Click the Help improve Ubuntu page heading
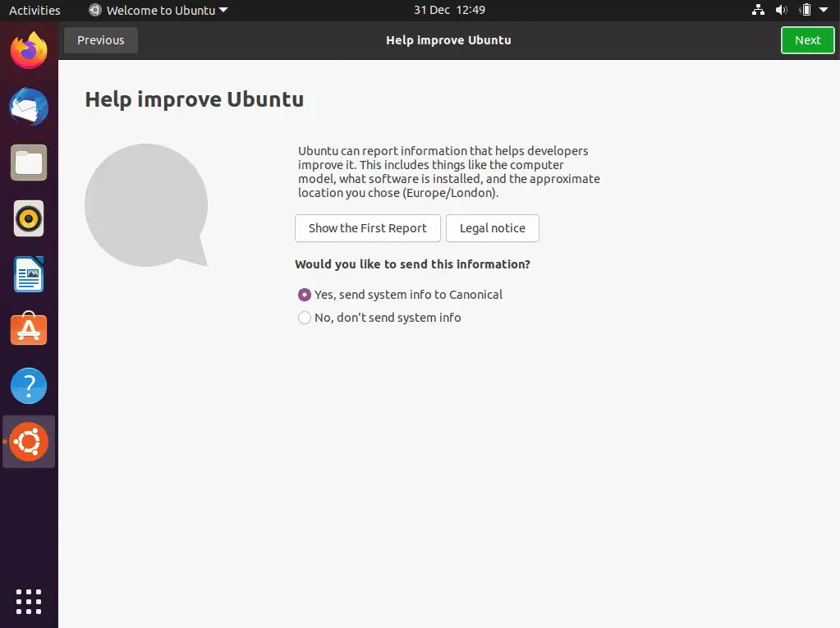Viewport: 840px width, 628px height. pos(195,99)
